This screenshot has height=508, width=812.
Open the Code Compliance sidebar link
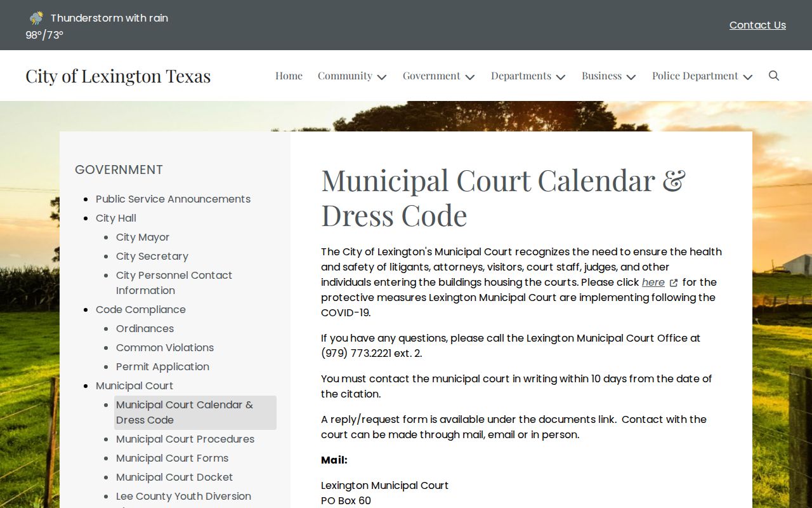click(141, 309)
